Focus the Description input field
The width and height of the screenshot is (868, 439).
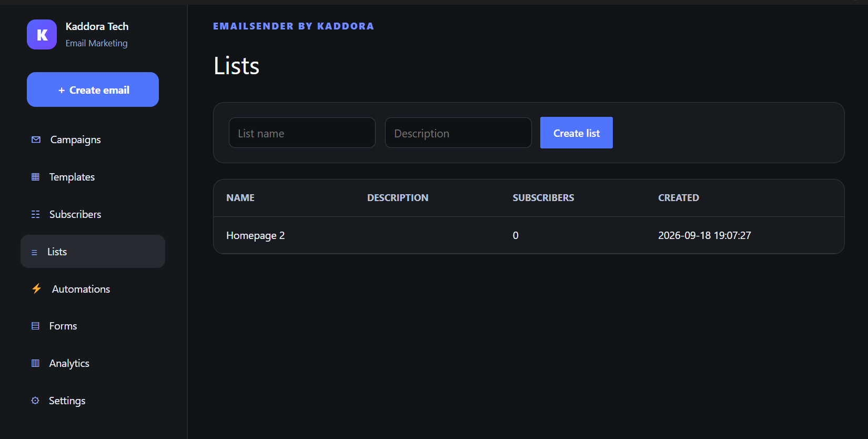click(x=458, y=133)
